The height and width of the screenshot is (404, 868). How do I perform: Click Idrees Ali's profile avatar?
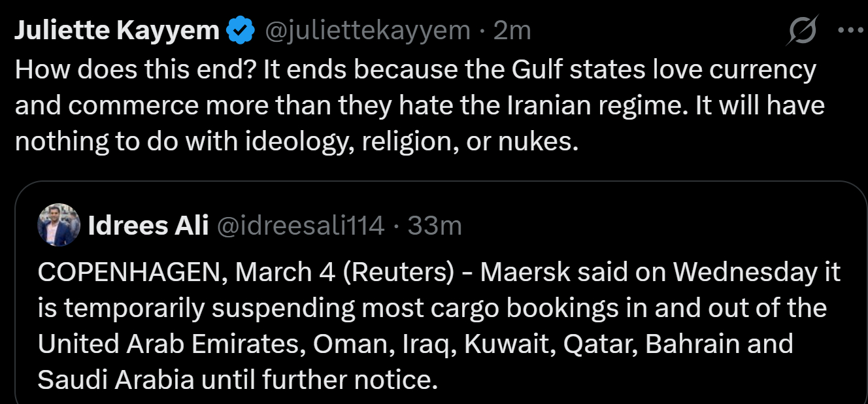[59, 226]
